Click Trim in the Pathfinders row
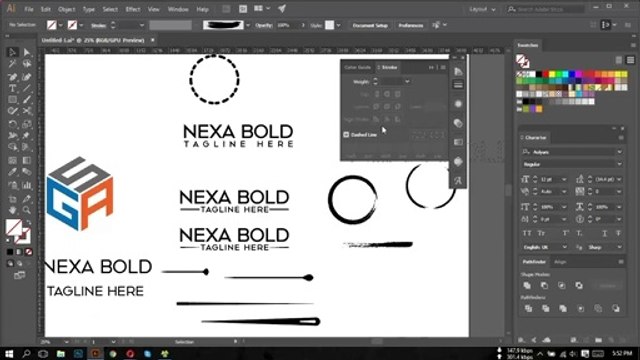 tap(545, 309)
